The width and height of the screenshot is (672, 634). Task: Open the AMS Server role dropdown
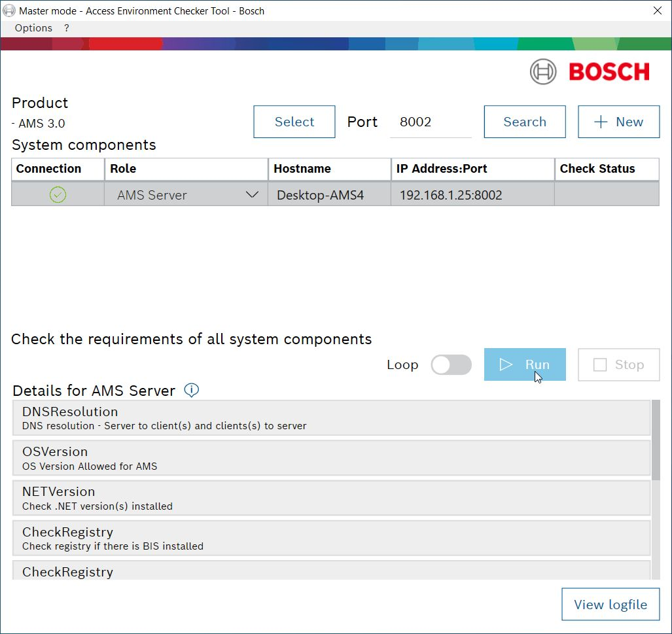(252, 195)
